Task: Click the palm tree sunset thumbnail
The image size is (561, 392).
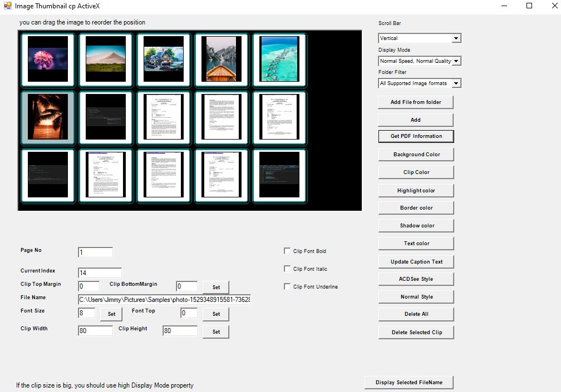Action: (48, 117)
